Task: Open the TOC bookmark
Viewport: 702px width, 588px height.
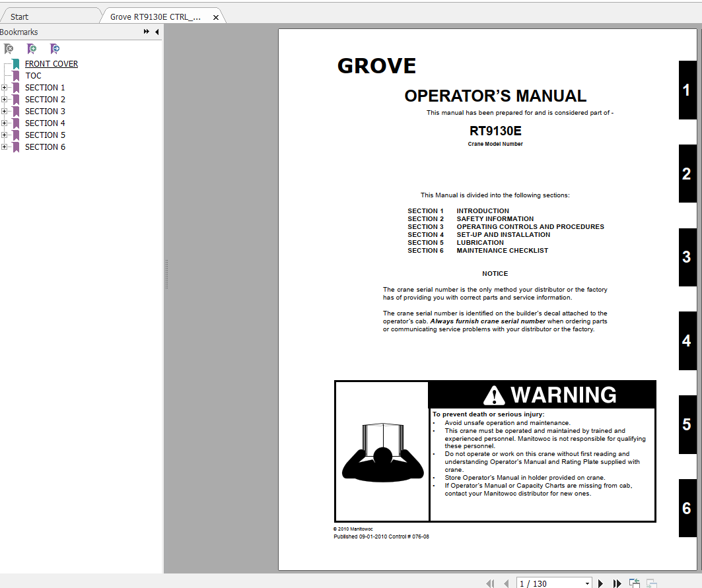Action: click(x=34, y=76)
